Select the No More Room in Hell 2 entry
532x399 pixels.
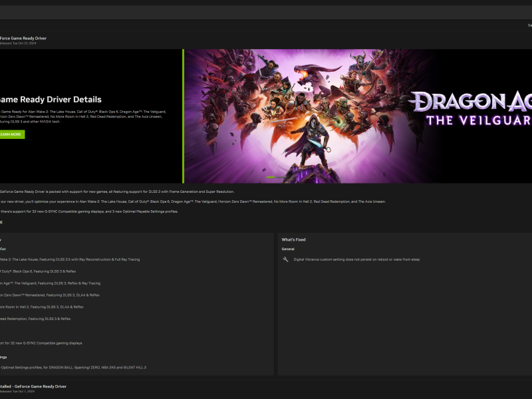coord(41,307)
